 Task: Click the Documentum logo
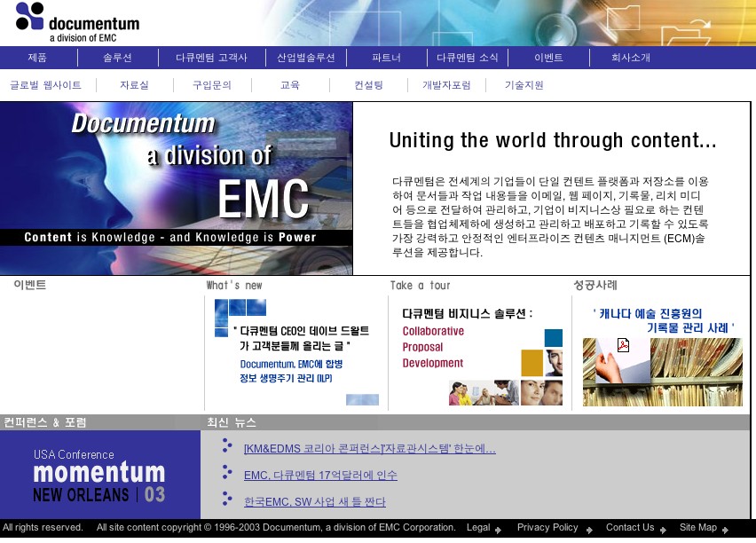click(x=77, y=22)
